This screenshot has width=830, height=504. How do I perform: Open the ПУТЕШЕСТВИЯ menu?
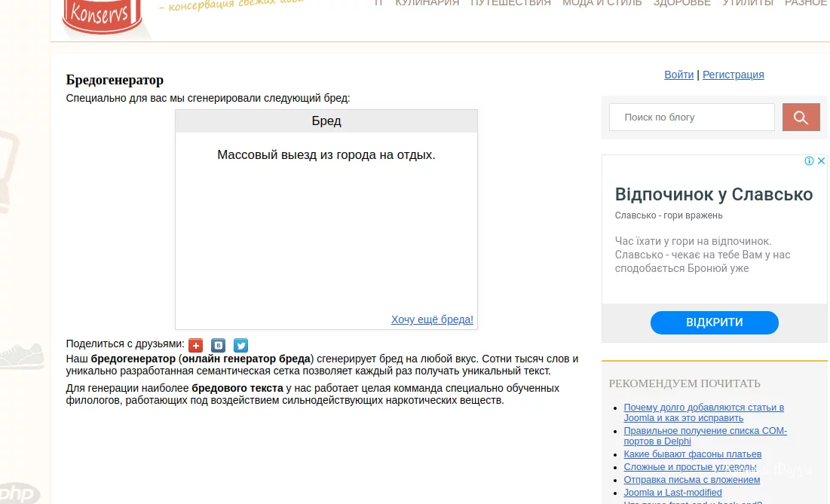point(511,3)
